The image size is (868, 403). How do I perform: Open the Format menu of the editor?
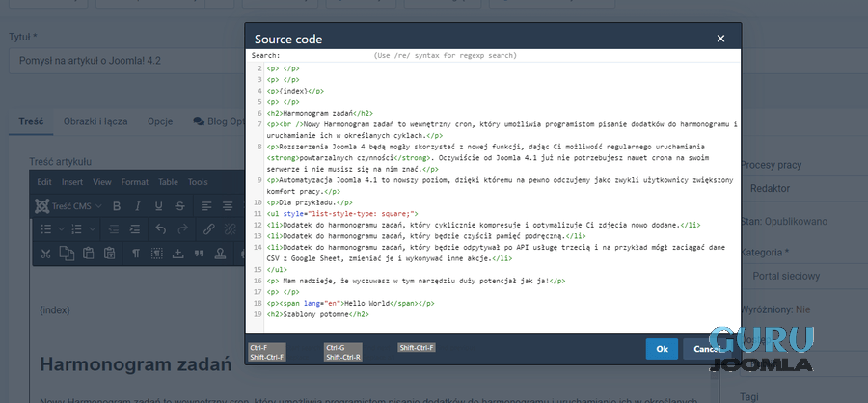click(x=134, y=182)
